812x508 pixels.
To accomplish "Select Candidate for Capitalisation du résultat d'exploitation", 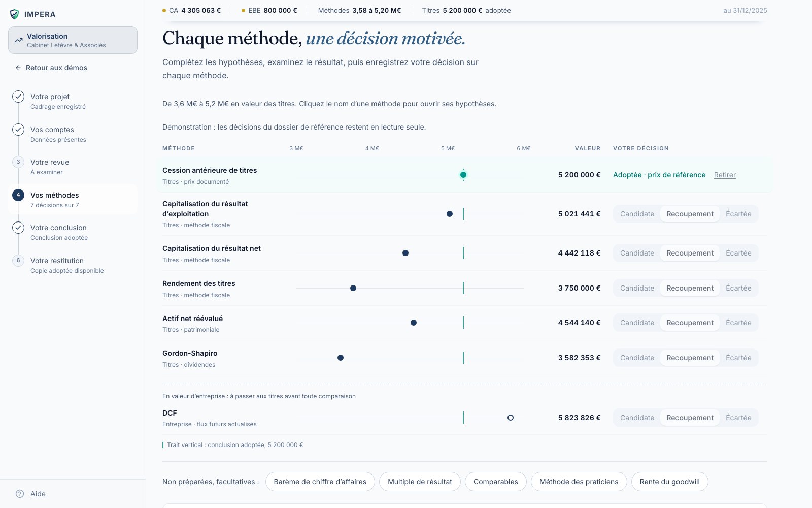I will point(637,214).
